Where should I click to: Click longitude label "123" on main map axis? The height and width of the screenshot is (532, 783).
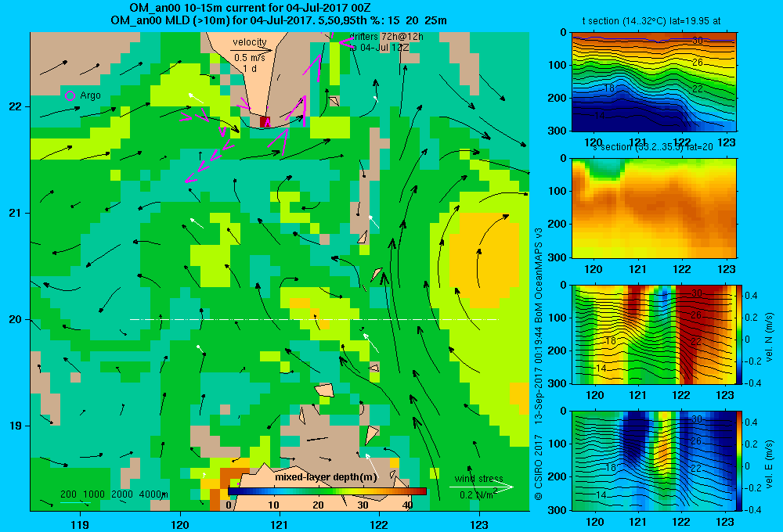(479, 524)
